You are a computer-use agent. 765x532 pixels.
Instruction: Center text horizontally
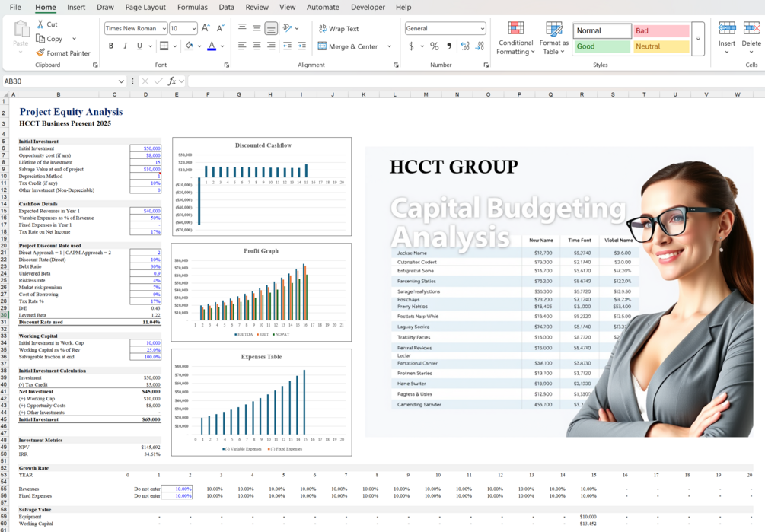coord(257,46)
